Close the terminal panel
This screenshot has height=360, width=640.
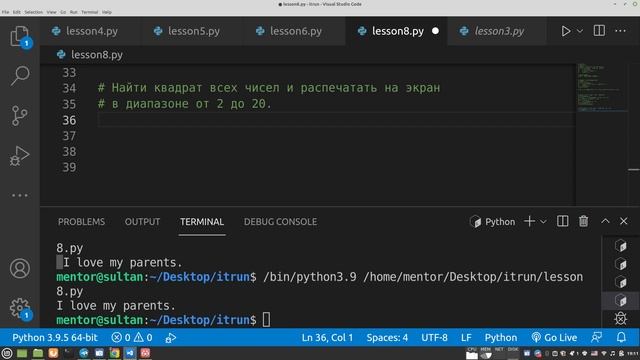(x=623, y=221)
